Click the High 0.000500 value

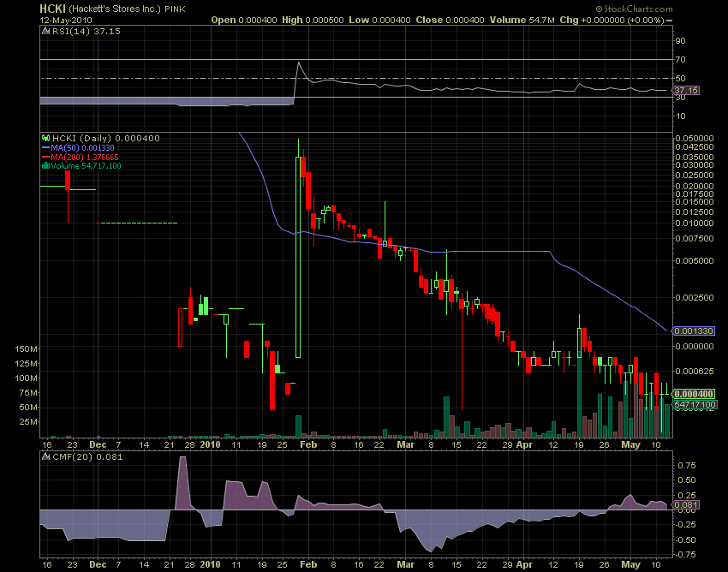tap(313, 20)
